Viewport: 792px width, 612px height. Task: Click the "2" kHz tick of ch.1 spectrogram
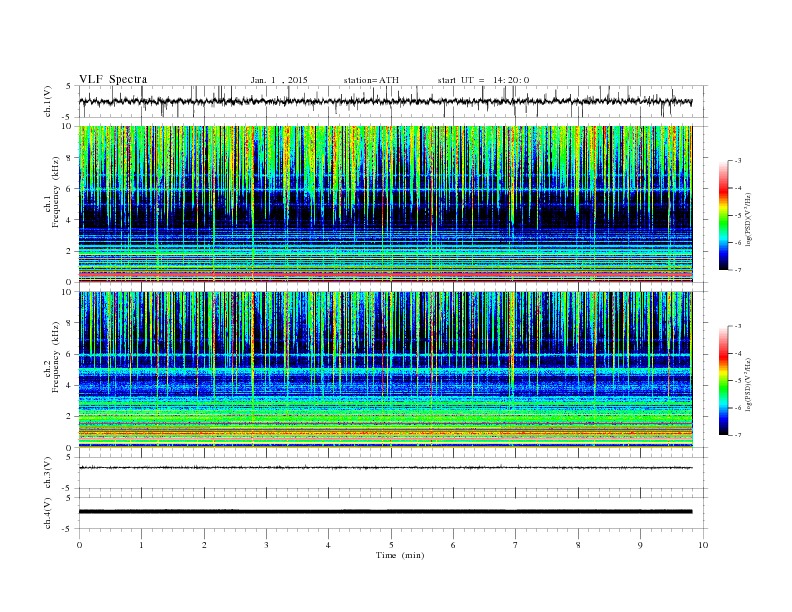click(69, 251)
